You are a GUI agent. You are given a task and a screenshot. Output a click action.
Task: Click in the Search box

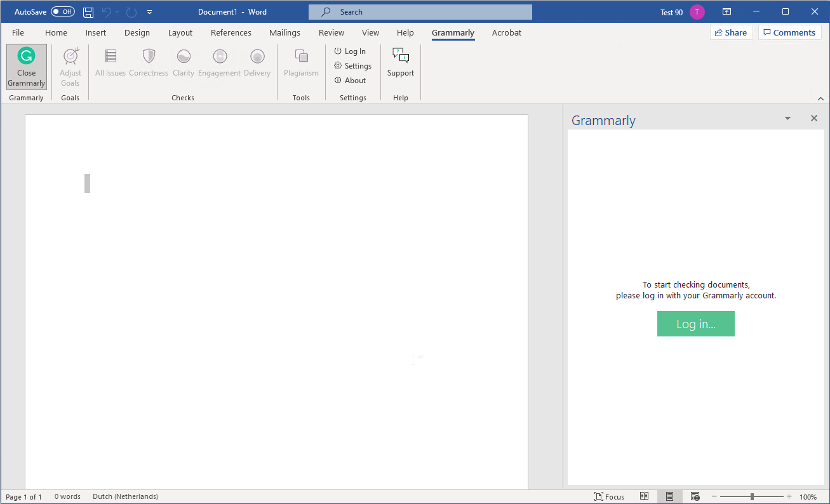420,12
